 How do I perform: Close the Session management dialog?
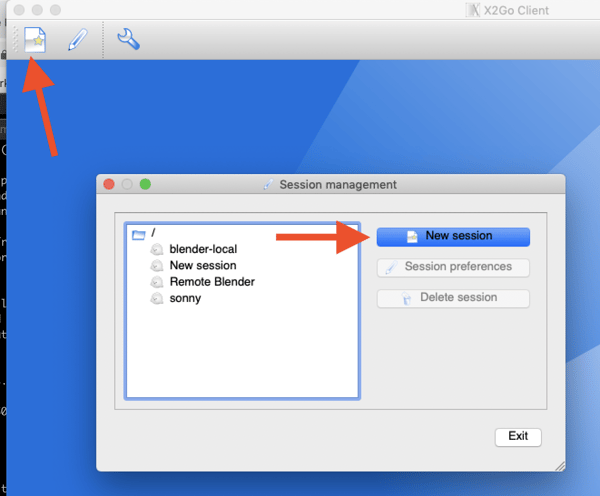click(108, 185)
